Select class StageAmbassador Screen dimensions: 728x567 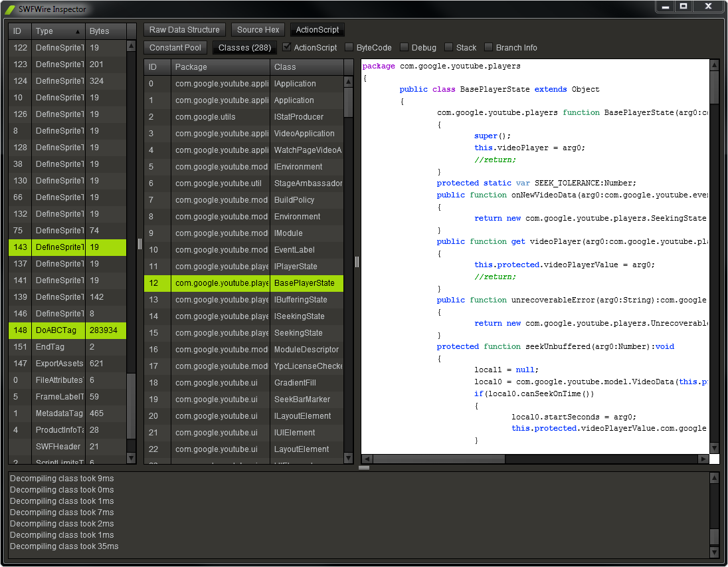point(244,183)
